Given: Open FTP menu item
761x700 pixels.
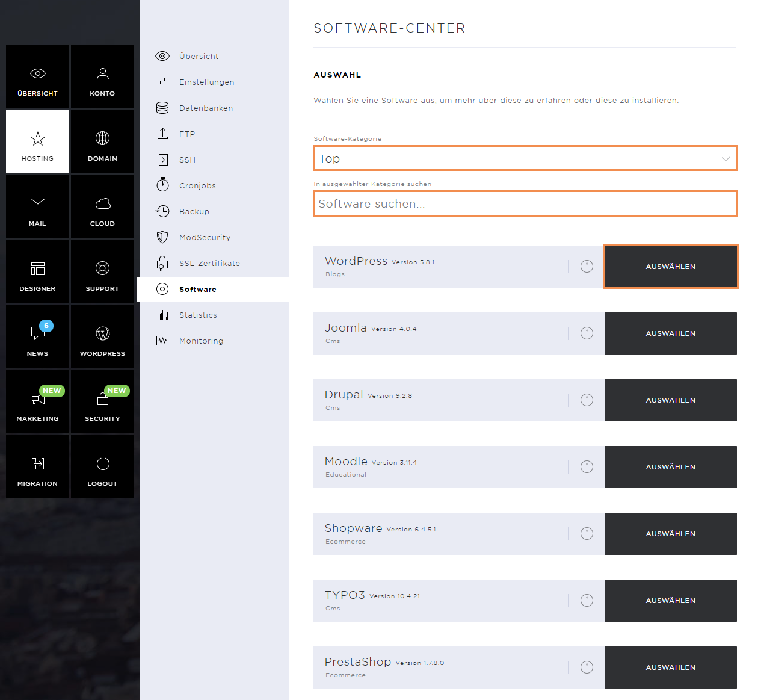Looking at the screenshot, I should 213,134.
